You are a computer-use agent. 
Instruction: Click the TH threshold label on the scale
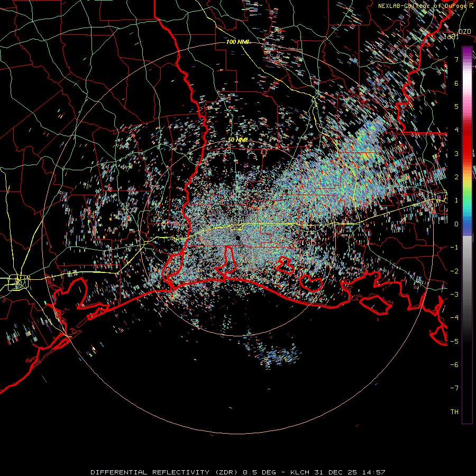[454, 412]
